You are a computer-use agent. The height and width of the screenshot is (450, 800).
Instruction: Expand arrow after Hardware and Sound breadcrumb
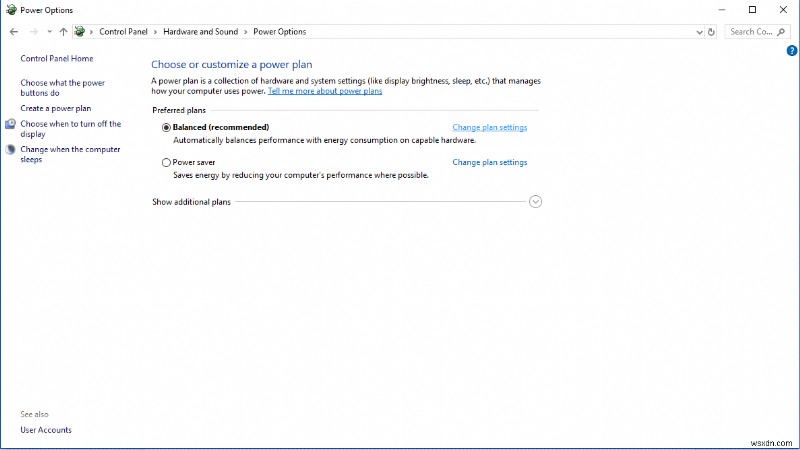click(245, 32)
